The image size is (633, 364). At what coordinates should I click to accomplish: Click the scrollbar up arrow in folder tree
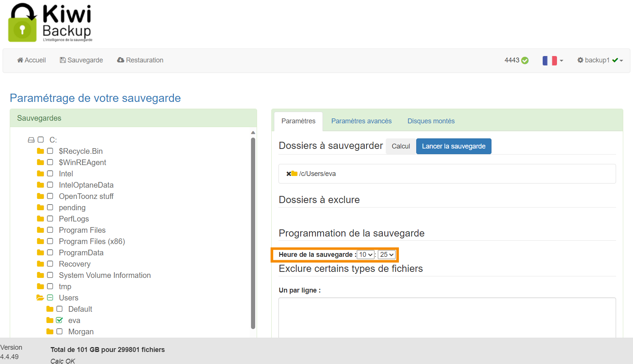(253, 132)
